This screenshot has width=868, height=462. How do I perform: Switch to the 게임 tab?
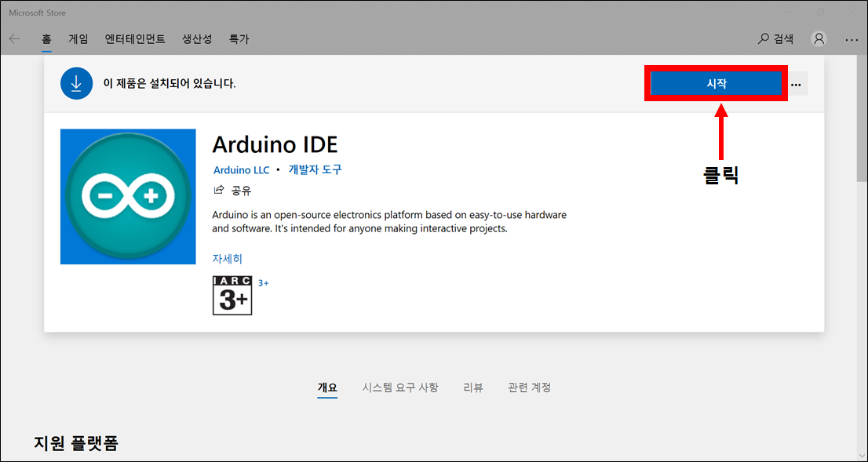tap(78, 39)
